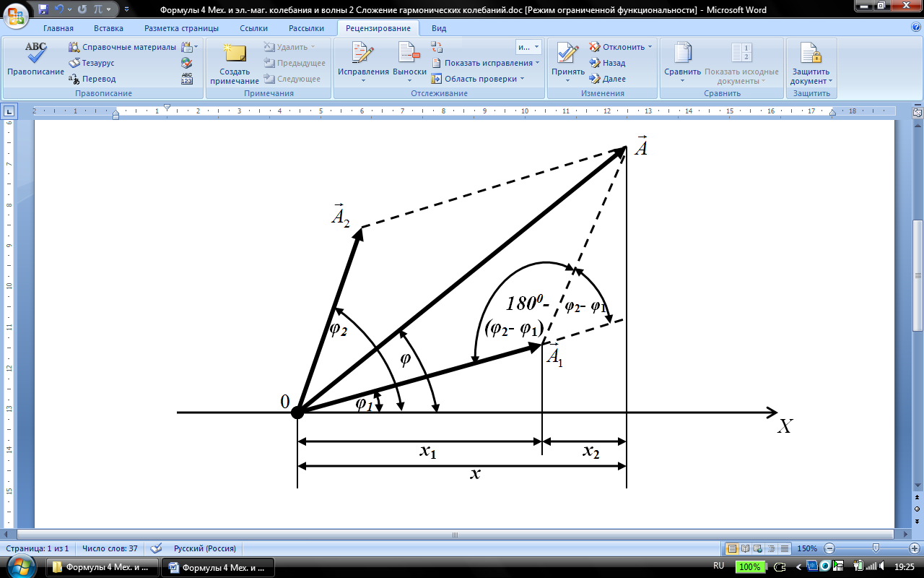Set proofing language globe icon
Image resolution: width=924 pixels, height=578 pixels.
click(x=187, y=63)
